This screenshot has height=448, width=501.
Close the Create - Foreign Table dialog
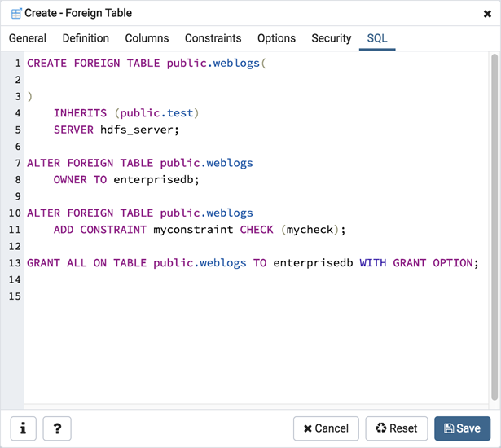tap(487, 14)
